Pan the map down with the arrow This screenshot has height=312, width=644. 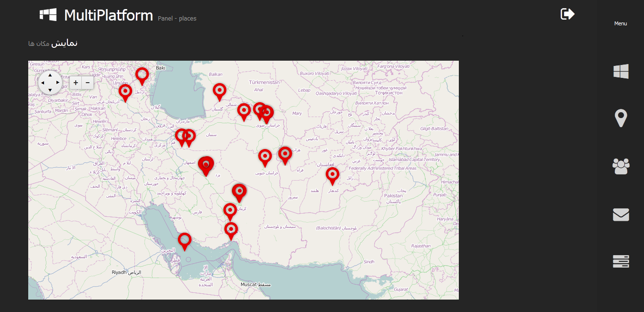pos(50,90)
